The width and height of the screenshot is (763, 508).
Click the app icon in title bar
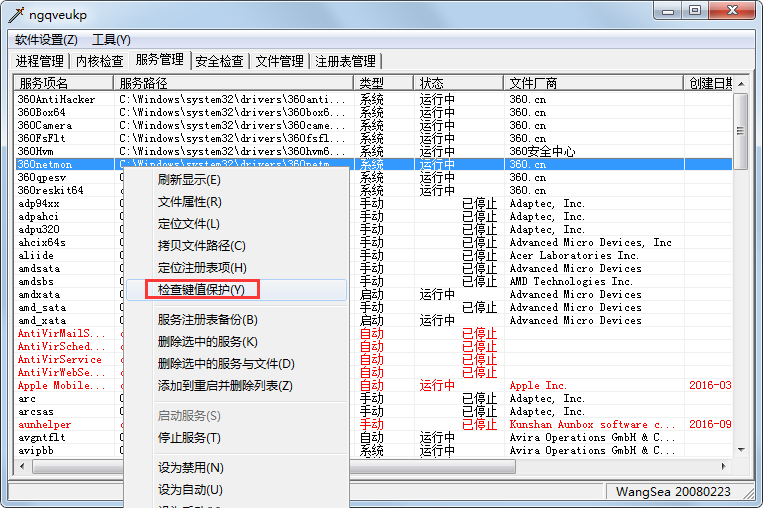(15, 13)
